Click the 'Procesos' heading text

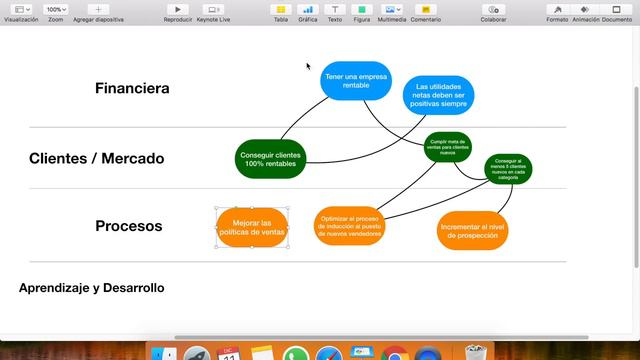(129, 226)
